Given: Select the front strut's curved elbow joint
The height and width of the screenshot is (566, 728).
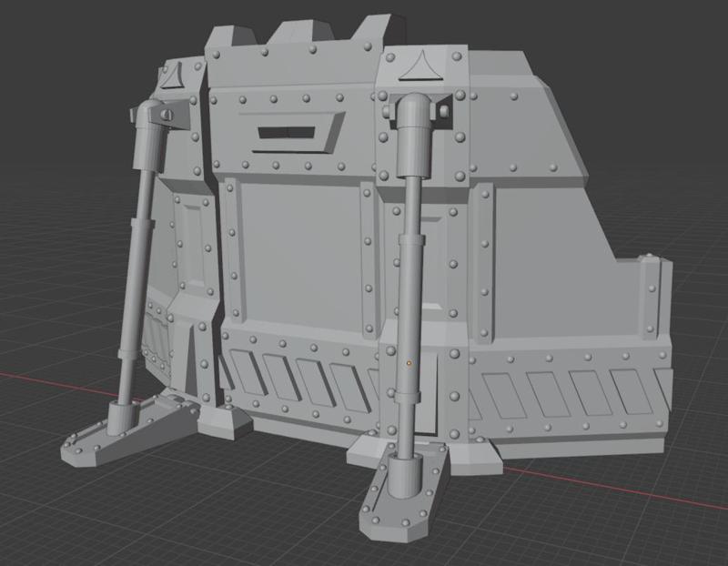Looking at the screenshot, I should [414, 106].
